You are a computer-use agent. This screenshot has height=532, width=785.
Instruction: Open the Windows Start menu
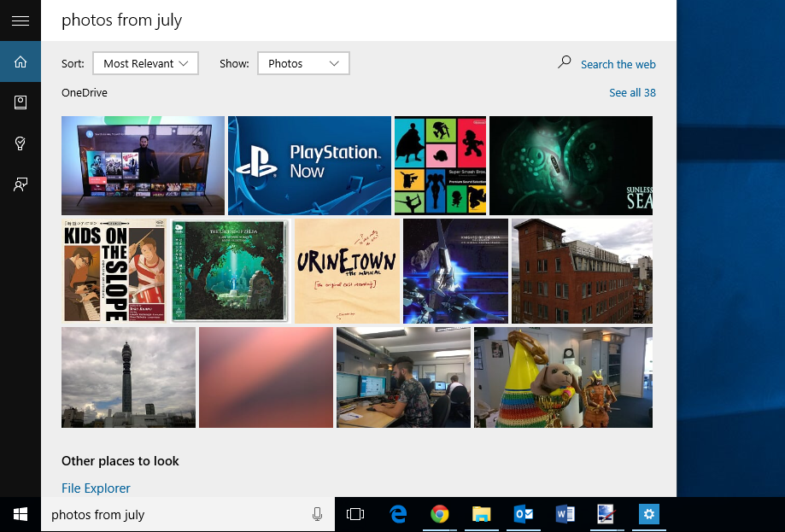tap(20, 514)
